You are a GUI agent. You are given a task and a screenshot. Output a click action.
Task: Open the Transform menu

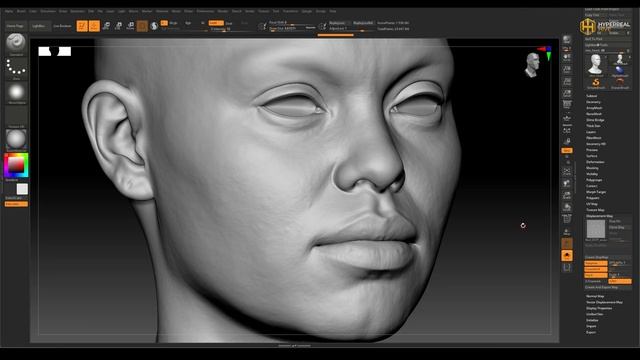290,11
